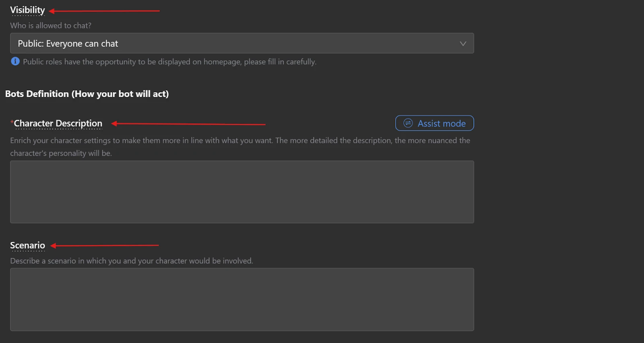Click the Character Description field label

pyautogui.click(x=58, y=123)
